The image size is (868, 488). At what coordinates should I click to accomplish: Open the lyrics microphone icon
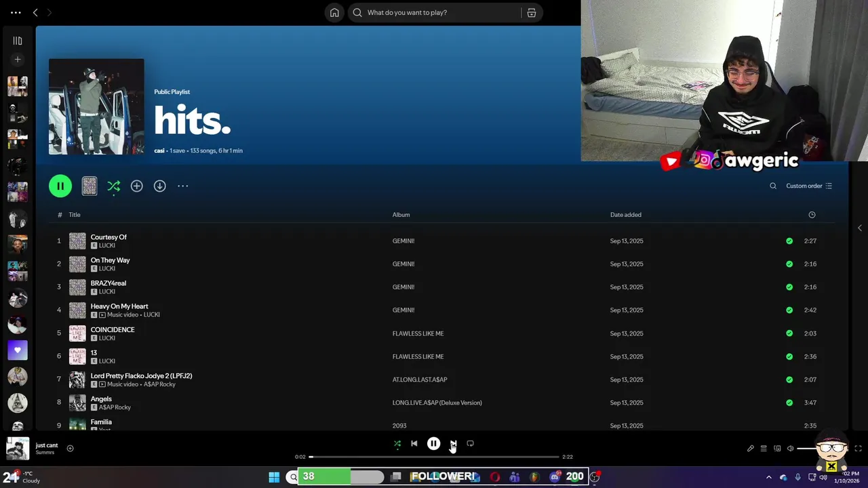(751, 449)
